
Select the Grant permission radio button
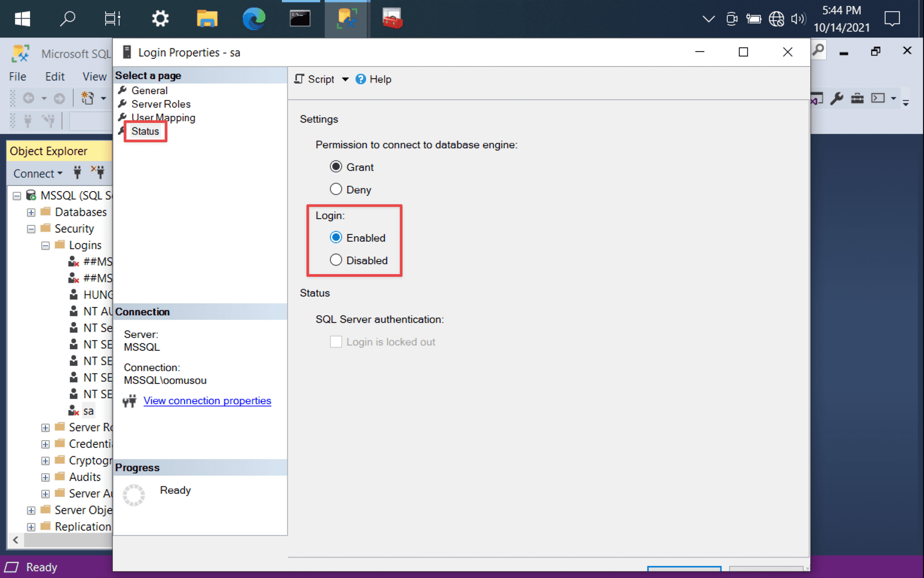pos(336,167)
